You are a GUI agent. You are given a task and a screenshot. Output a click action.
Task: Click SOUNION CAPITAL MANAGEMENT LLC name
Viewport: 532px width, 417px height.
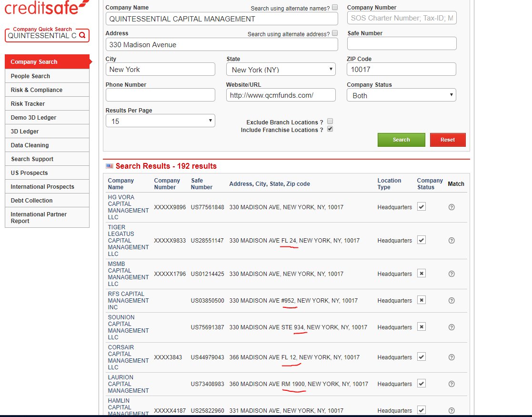[x=128, y=327]
